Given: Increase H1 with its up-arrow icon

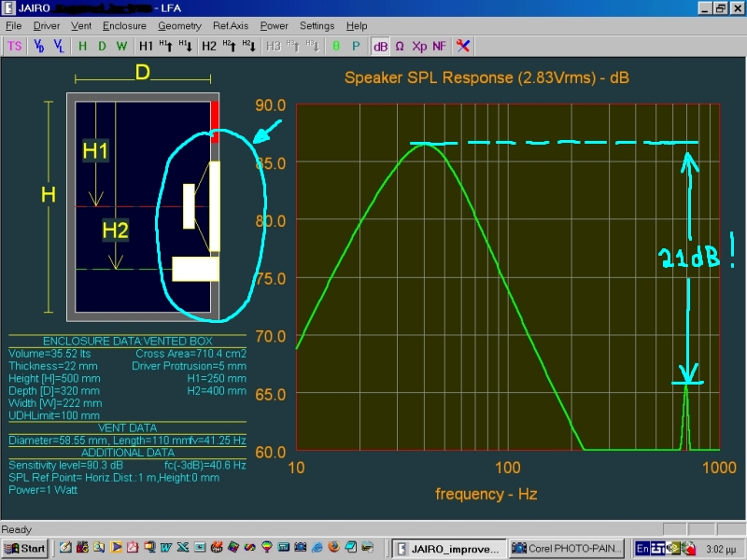Looking at the screenshot, I should tap(166, 46).
